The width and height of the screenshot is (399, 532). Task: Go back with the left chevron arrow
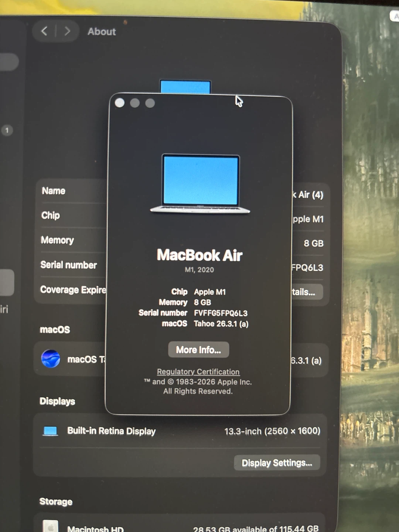click(44, 31)
